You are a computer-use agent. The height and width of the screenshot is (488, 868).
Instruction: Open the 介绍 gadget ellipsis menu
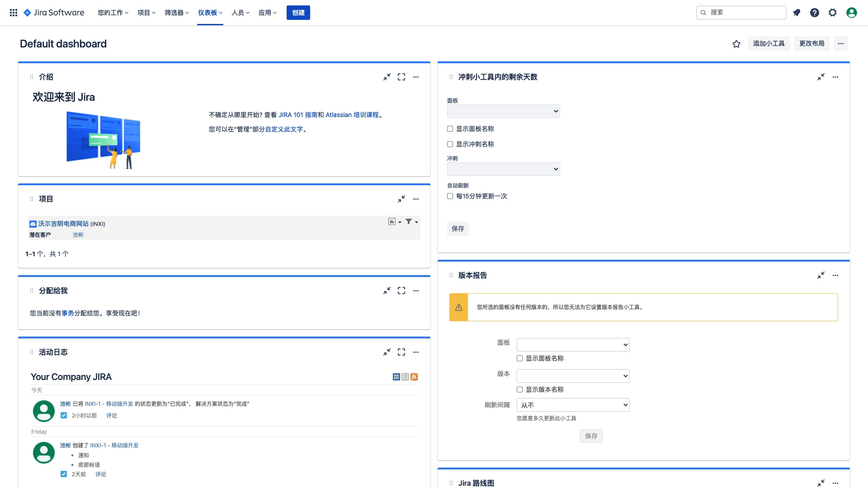416,77
